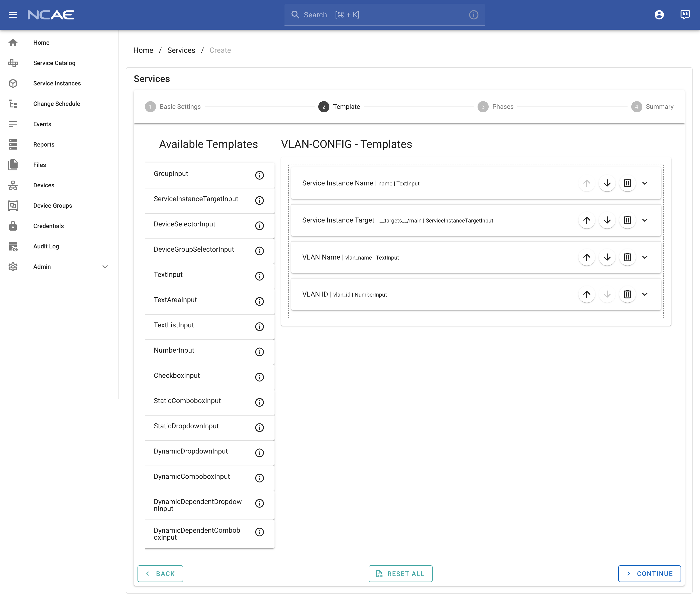700x601 pixels.
Task: Move VLAN Name field up
Action: tap(587, 257)
